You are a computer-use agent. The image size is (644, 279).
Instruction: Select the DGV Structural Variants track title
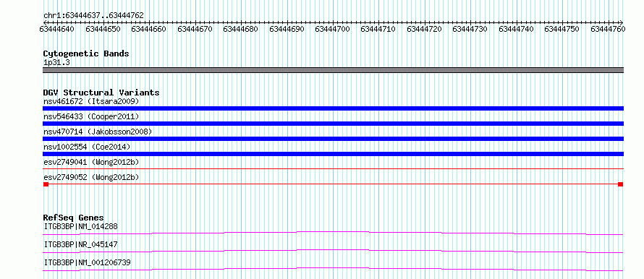click(x=101, y=93)
